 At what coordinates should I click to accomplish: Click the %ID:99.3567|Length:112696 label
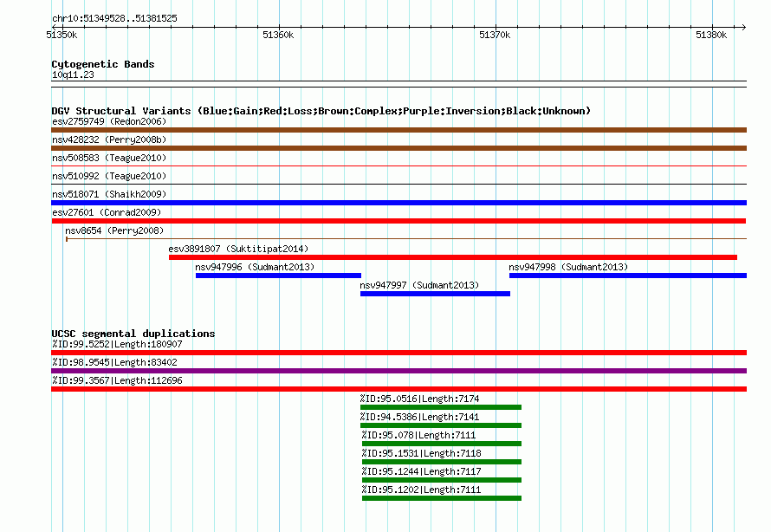pyautogui.click(x=117, y=380)
